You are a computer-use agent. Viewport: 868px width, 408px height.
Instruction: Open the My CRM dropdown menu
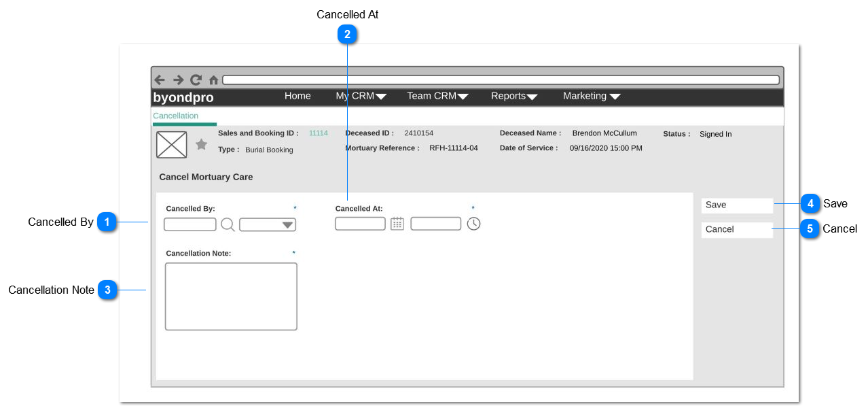[x=361, y=96]
